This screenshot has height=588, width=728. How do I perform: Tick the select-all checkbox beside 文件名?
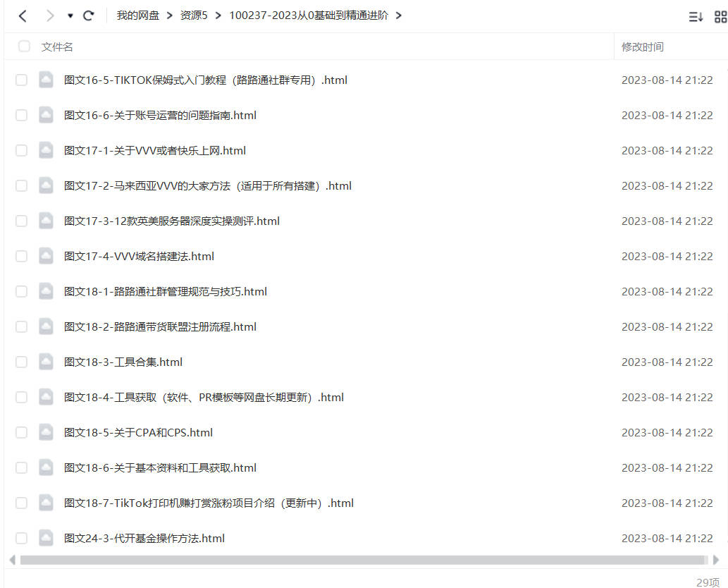click(x=24, y=47)
